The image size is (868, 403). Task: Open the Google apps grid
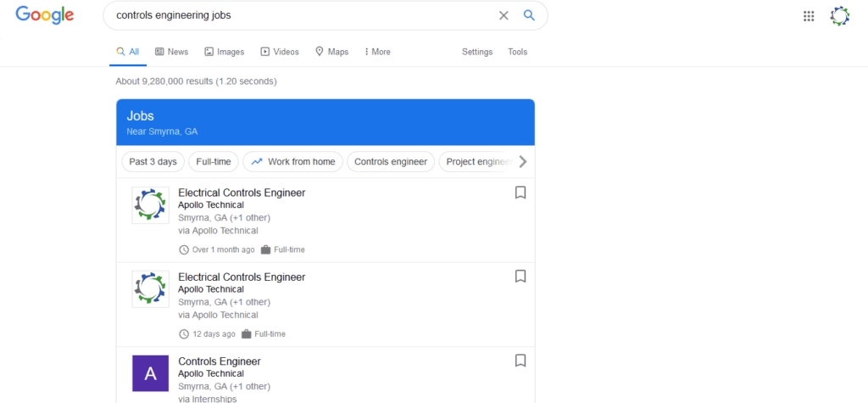(x=809, y=15)
